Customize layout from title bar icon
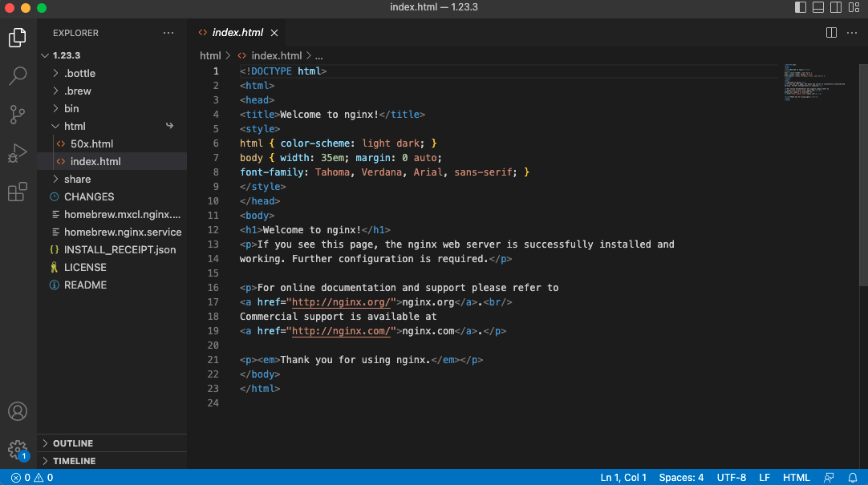This screenshot has height=485, width=868. coord(854,7)
